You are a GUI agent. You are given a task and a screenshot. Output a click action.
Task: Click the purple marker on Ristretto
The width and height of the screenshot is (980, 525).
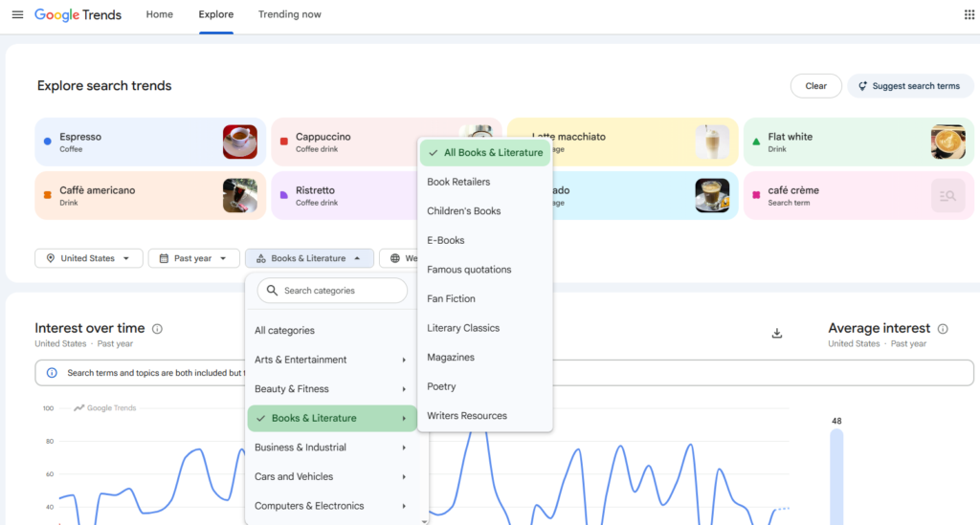click(283, 195)
